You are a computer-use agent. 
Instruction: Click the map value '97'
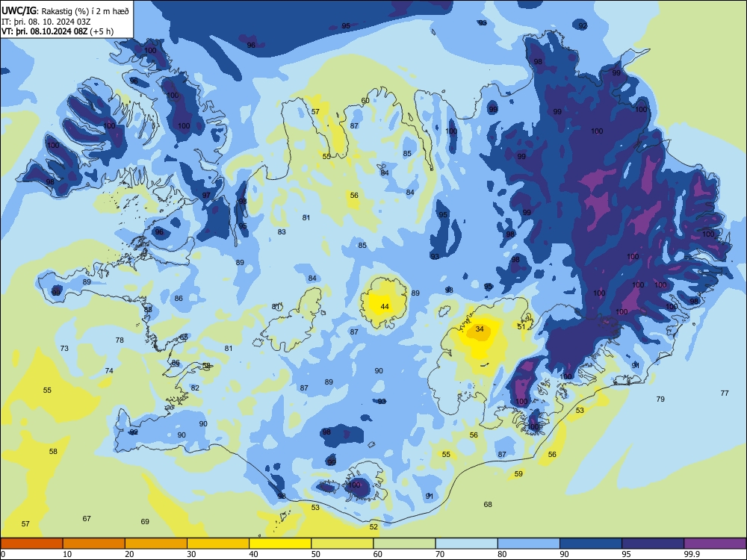[206, 195]
